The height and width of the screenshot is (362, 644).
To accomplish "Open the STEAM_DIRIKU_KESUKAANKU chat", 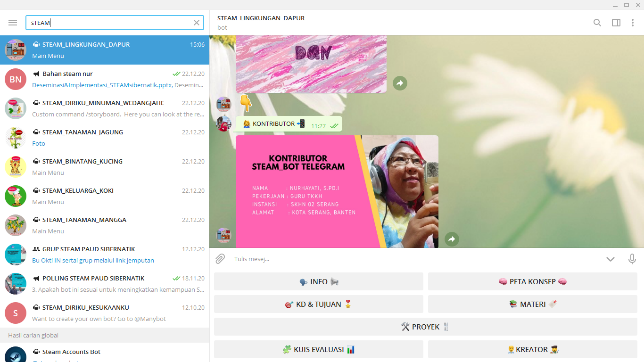I will pos(105,313).
